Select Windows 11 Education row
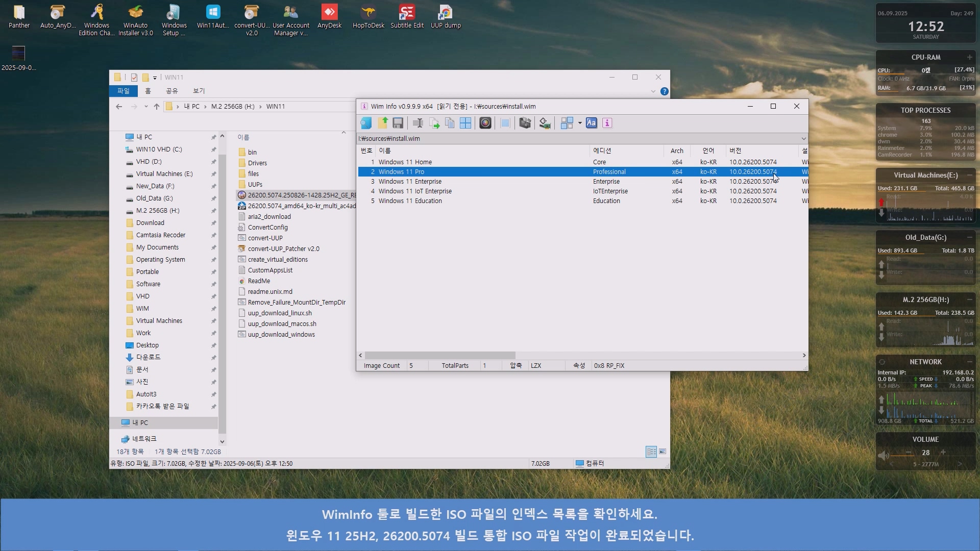Image resolution: width=980 pixels, height=551 pixels. (582, 201)
